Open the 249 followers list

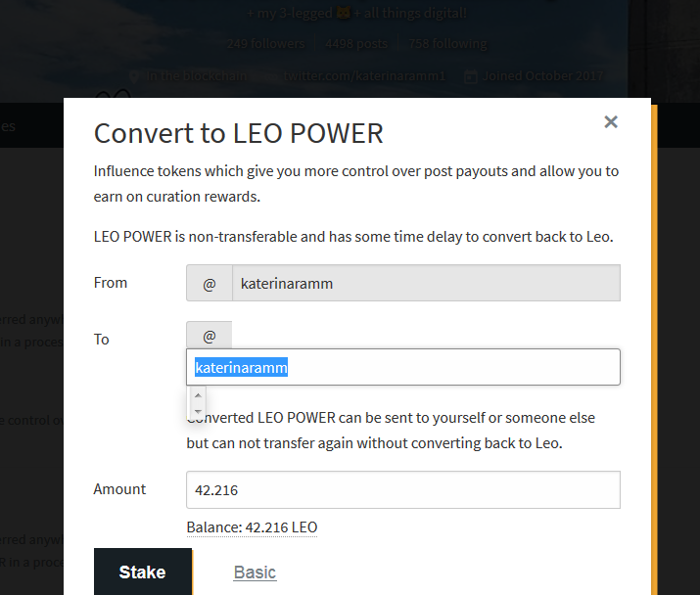[265, 44]
